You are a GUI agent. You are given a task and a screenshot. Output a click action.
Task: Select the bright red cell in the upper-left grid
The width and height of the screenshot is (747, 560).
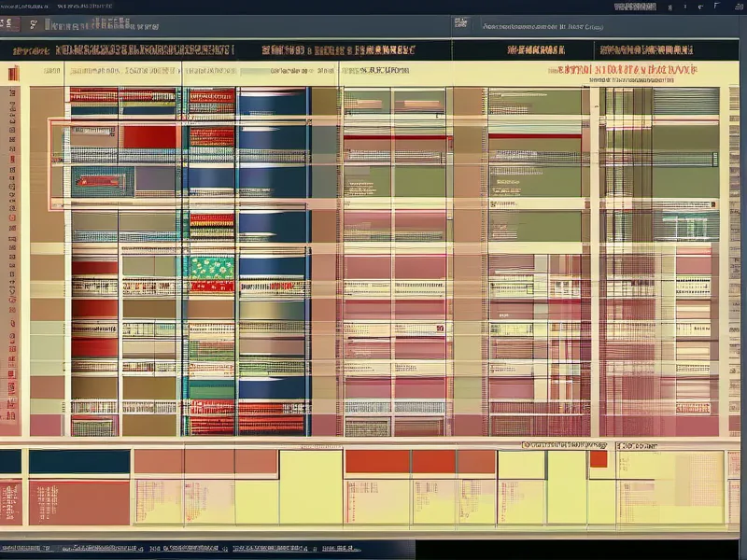149,137
